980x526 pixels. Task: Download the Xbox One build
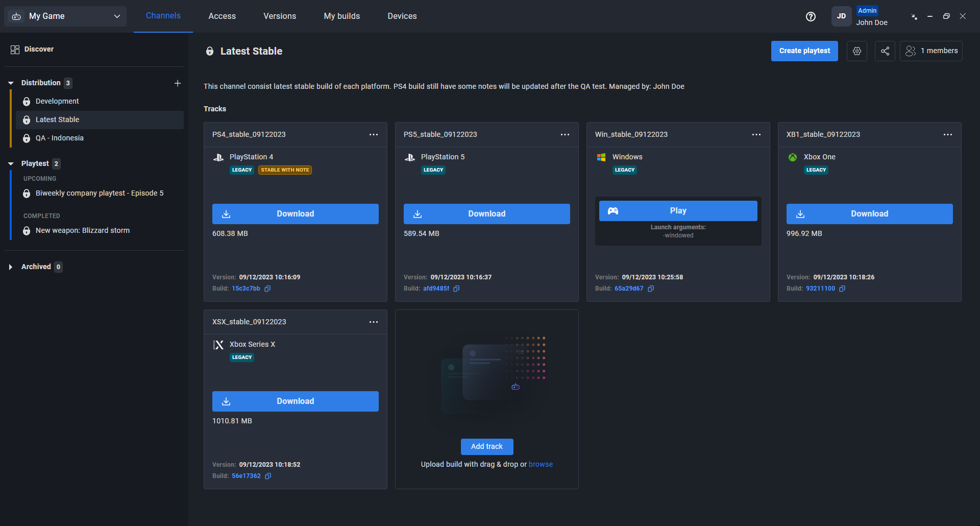tap(870, 214)
